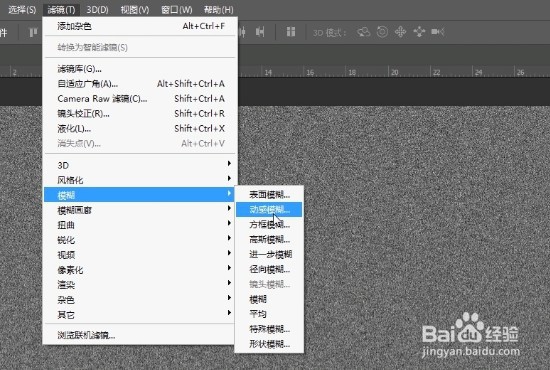Screen dimensions: 550x370
Task: Select 特殊模糊... smart blur
Action: point(269,329)
